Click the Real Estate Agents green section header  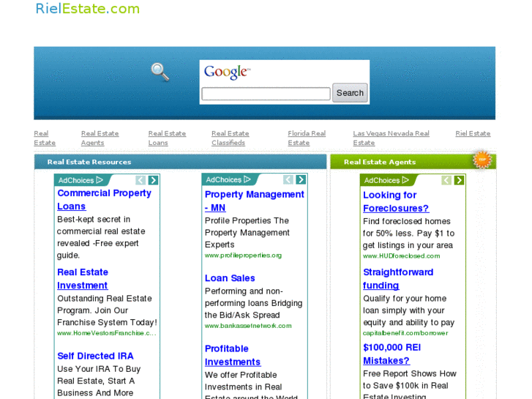click(413, 162)
